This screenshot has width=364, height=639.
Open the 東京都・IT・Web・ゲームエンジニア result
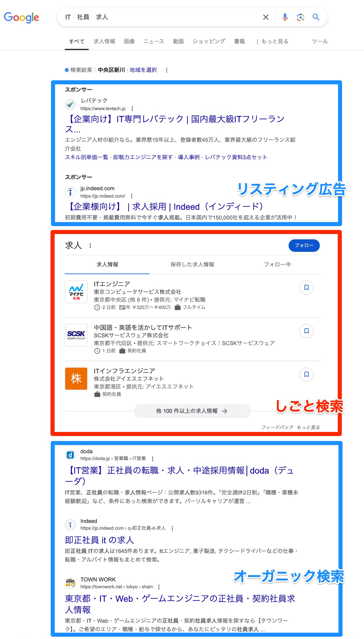(x=180, y=604)
